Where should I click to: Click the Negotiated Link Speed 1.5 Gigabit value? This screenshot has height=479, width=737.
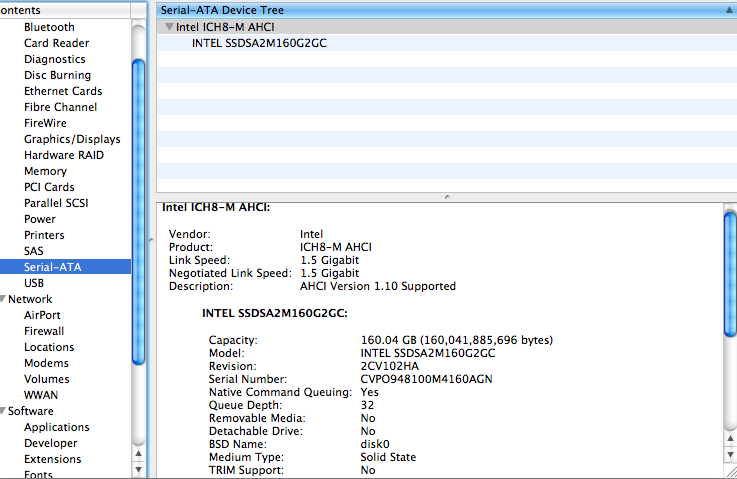(x=329, y=273)
